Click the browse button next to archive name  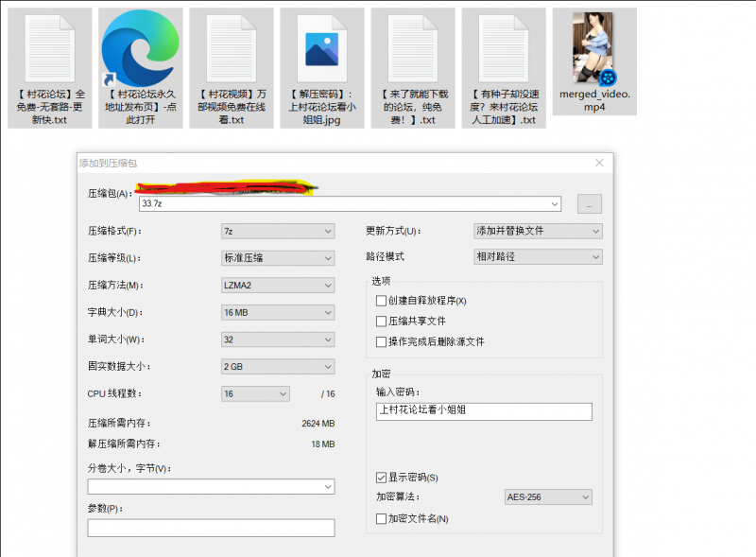(x=589, y=203)
